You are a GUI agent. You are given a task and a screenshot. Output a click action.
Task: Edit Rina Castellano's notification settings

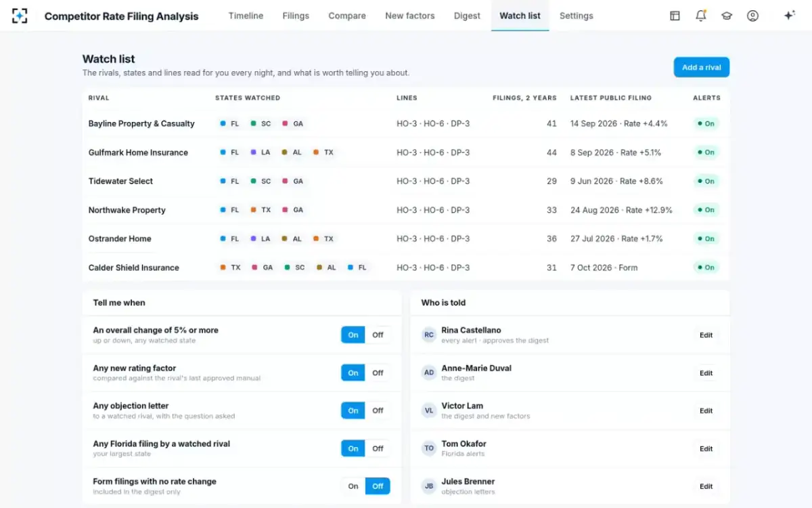[706, 335]
